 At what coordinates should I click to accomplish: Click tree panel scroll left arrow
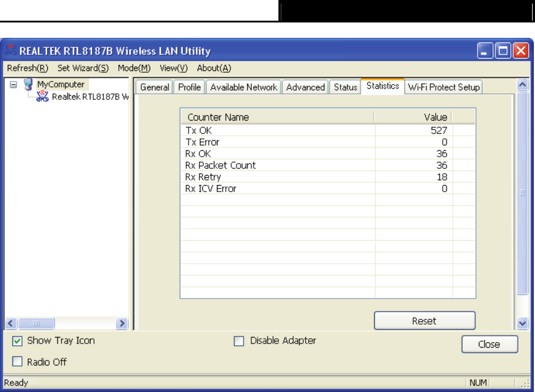click(11, 323)
